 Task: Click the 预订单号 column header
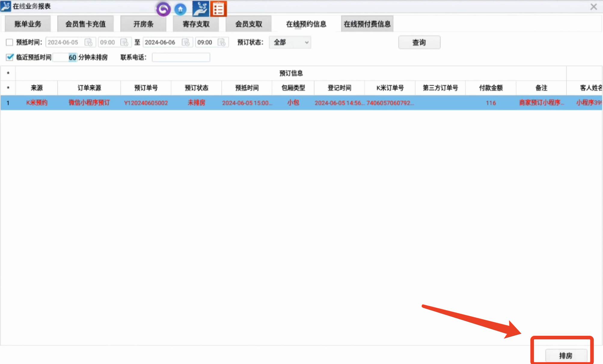[146, 88]
